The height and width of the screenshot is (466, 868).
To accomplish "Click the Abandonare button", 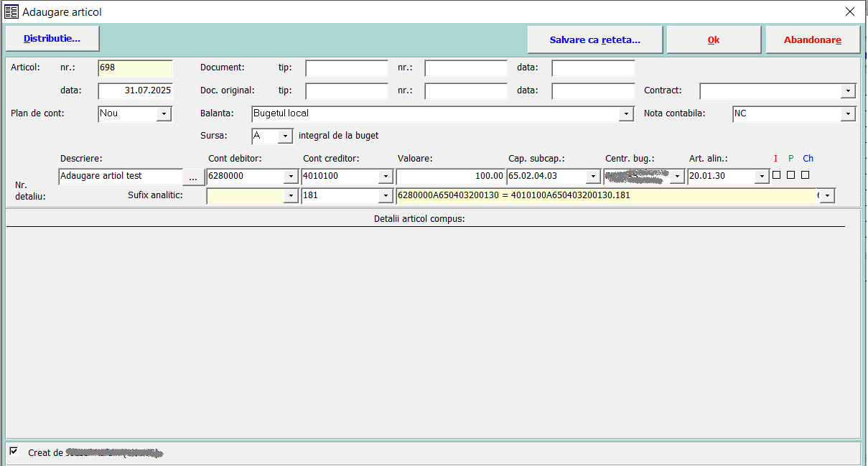I will (x=812, y=40).
